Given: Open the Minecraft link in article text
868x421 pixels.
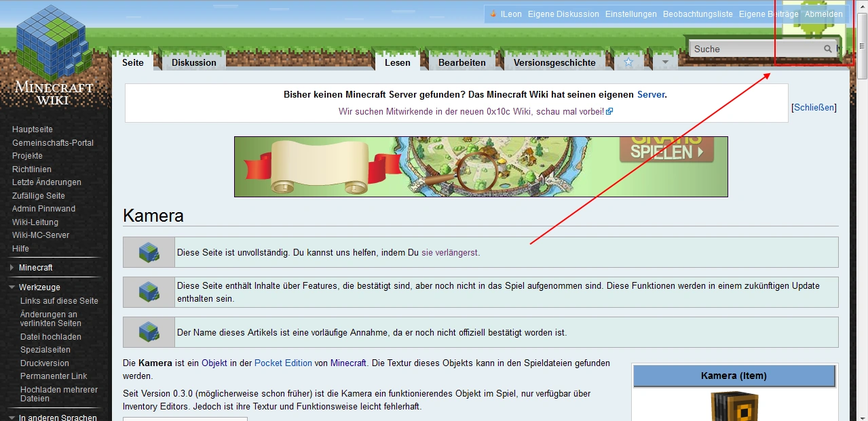Looking at the screenshot, I should (348, 363).
